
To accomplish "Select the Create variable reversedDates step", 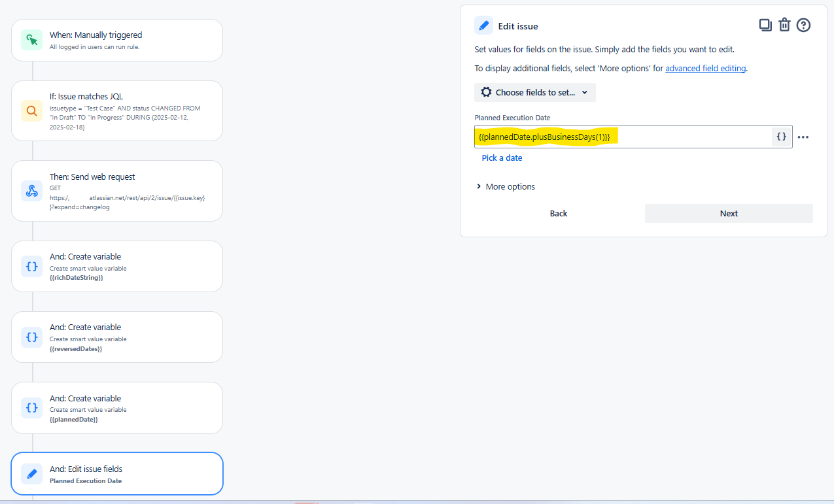I will click(x=117, y=337).
